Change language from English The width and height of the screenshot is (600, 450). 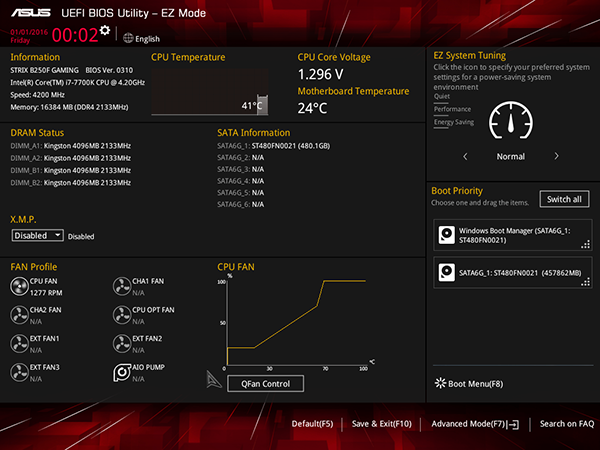click(x=147, y=39)
